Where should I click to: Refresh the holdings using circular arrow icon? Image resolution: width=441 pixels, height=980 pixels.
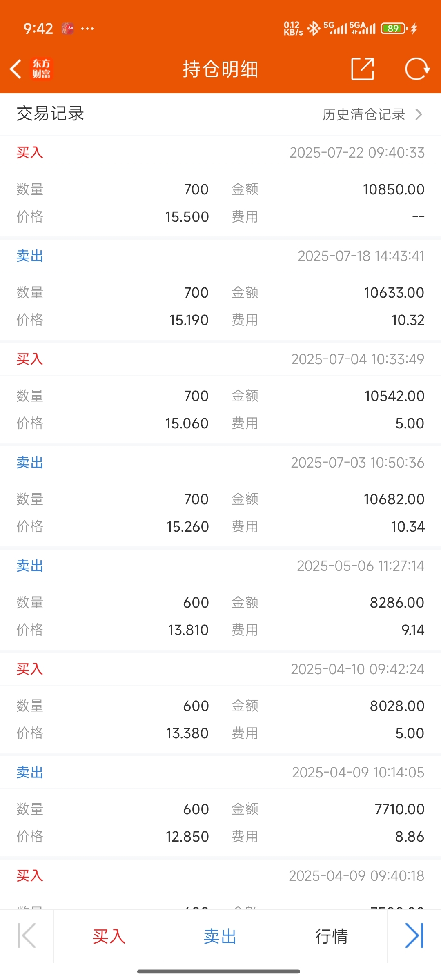coord(417,69)
